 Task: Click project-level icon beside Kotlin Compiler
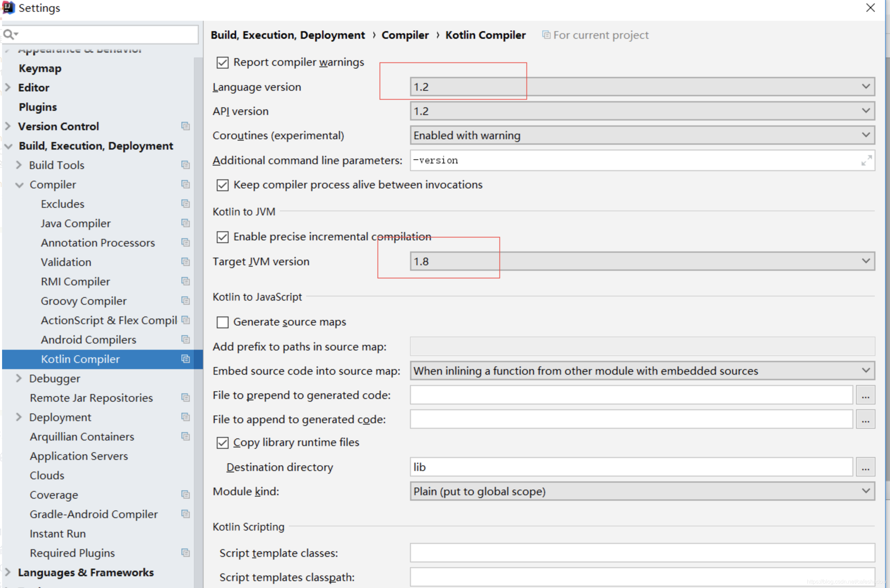[185, 359]
